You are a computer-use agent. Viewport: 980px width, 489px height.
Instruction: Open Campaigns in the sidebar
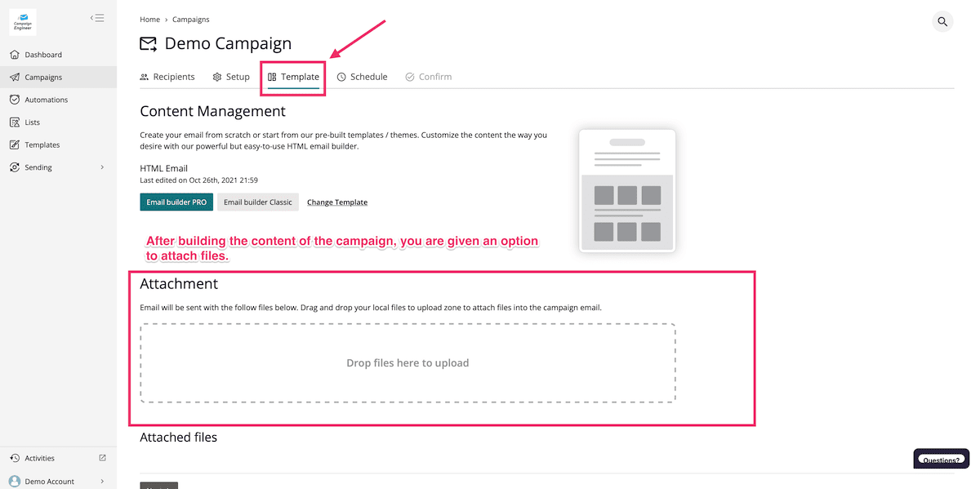(43, 78)
